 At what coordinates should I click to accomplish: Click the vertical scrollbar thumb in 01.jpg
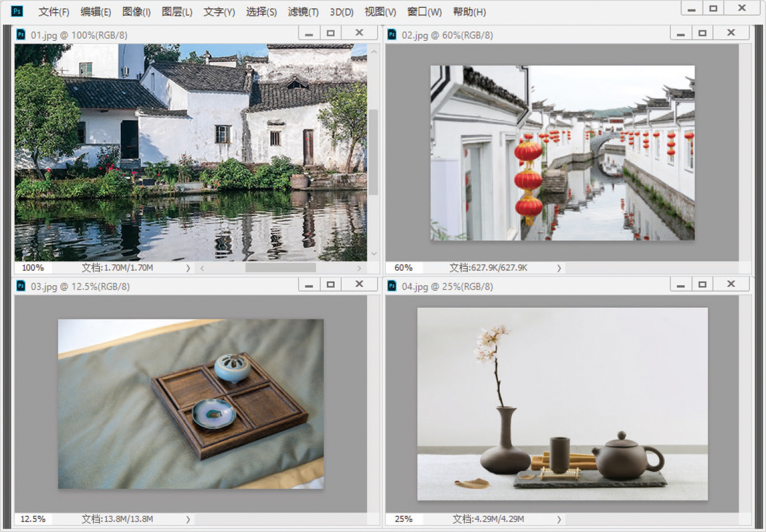[373, 152]
